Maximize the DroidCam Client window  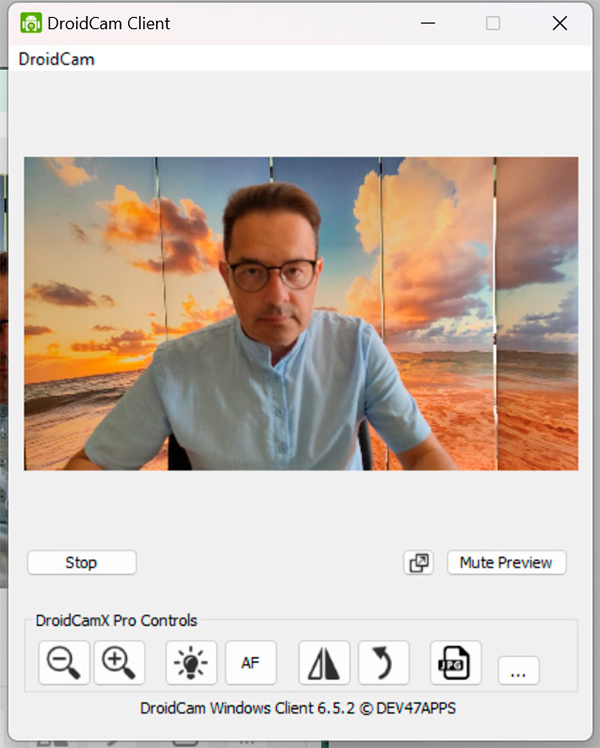[x=493, y=23]
